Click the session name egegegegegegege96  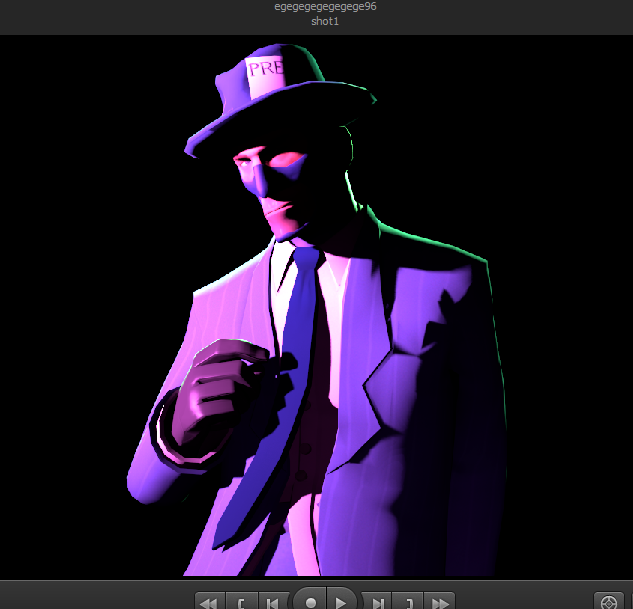point(325,7)
